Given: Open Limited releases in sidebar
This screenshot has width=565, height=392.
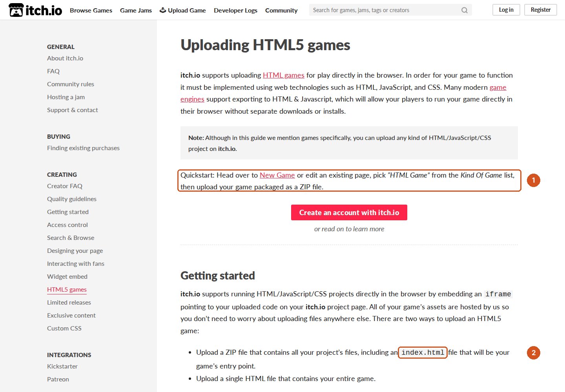Looking at the screenshot, I should point(69,302).
